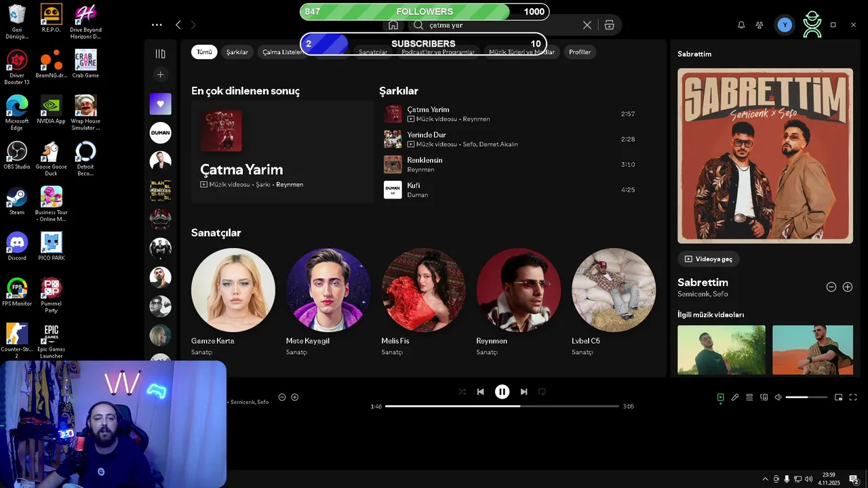The height and width of the screenshot is (488, 868).
Task: Open Reynmen link in the top result card
Action: [x=290, y=184]
